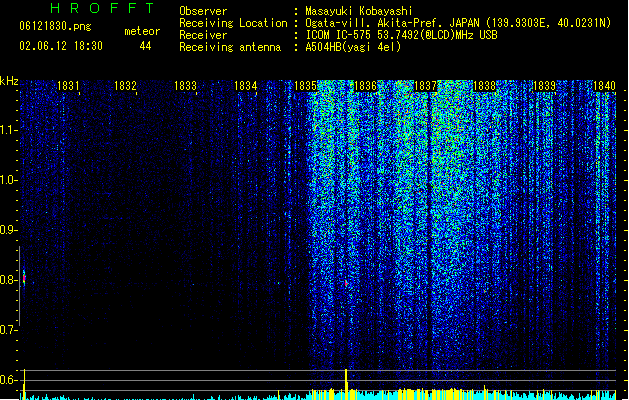Click the kHz axis unit label

coord(9,81)
